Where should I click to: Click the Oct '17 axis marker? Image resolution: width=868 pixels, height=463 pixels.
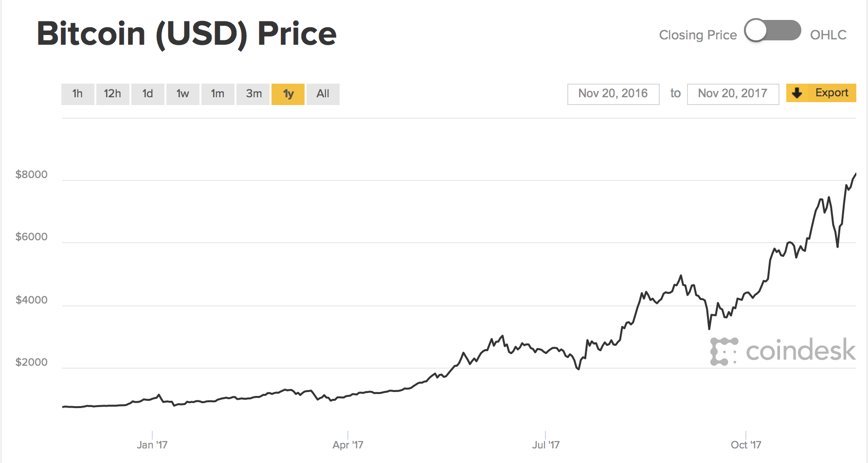pyautogui.click(x=745, y=445)
